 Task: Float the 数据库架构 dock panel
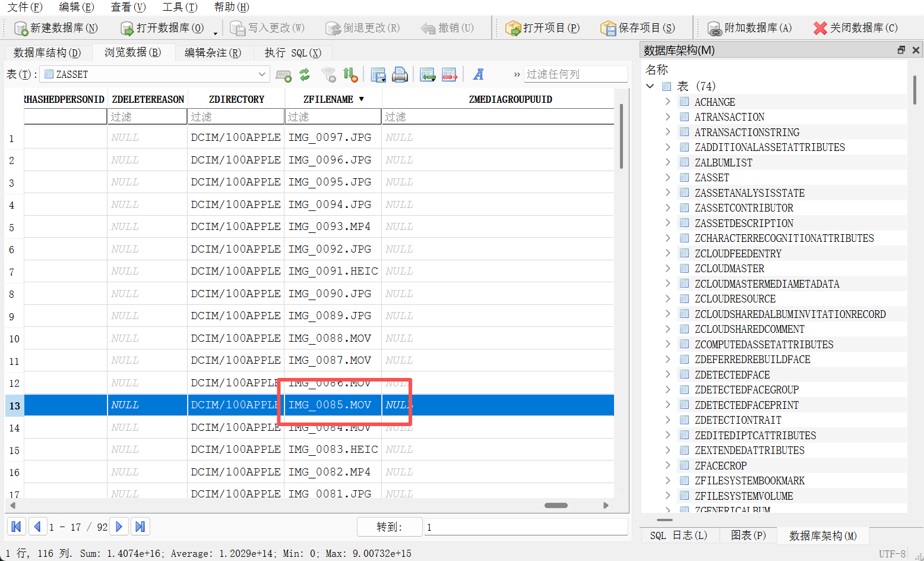pos(901,50)
